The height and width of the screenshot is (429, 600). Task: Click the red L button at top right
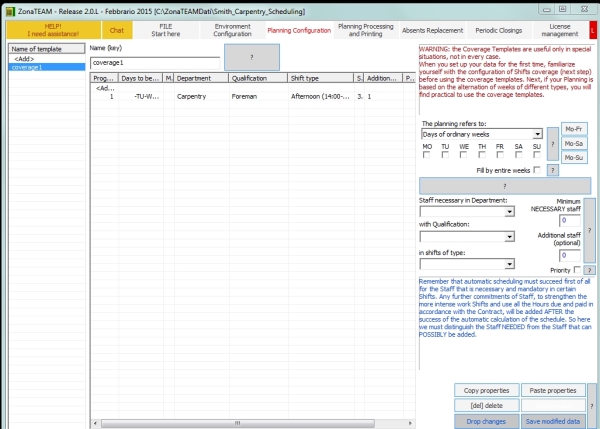pos(593,30)
